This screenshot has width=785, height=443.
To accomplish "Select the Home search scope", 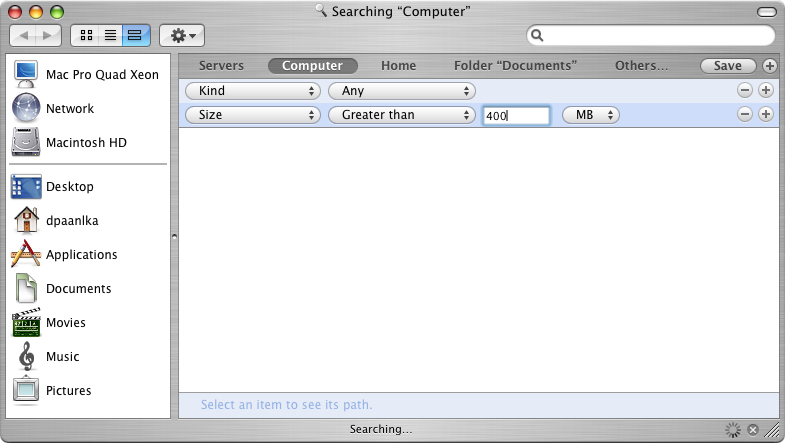I will (x=399, y=66).
